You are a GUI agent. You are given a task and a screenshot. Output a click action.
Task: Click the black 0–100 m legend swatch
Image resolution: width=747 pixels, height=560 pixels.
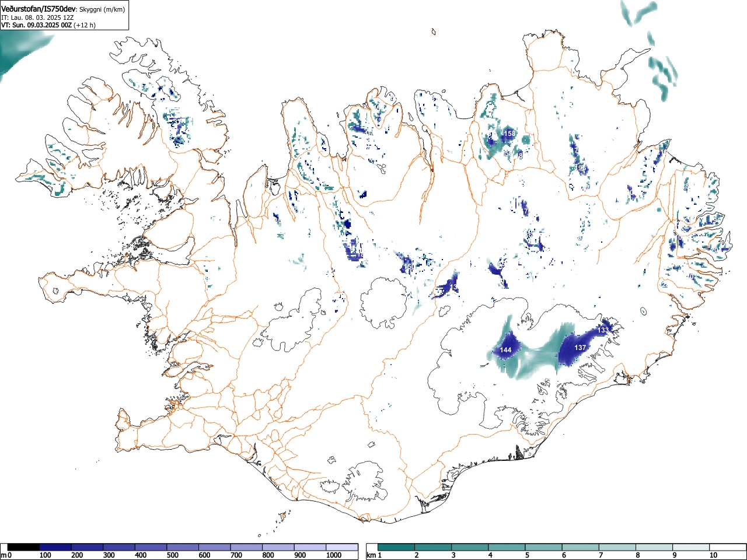23,547
